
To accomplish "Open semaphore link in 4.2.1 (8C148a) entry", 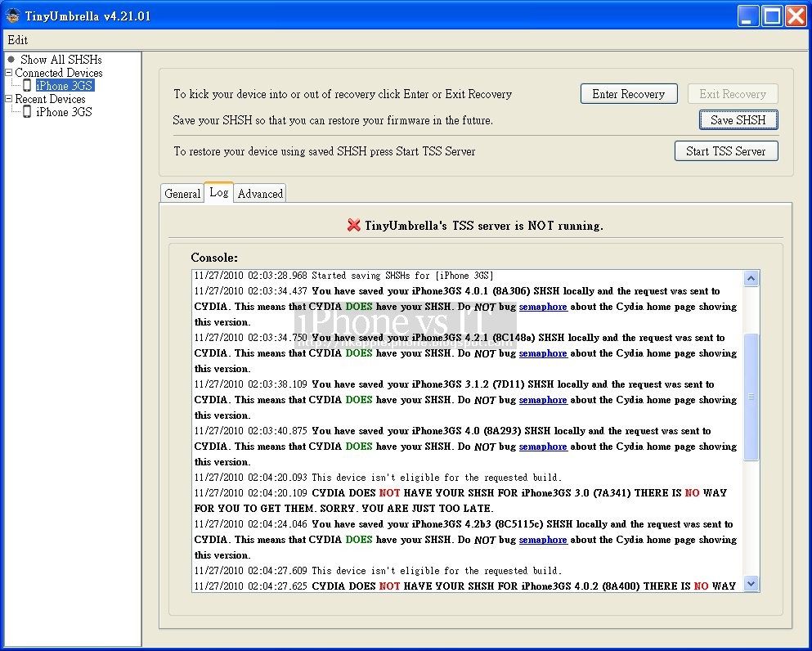I will (543, 353).
